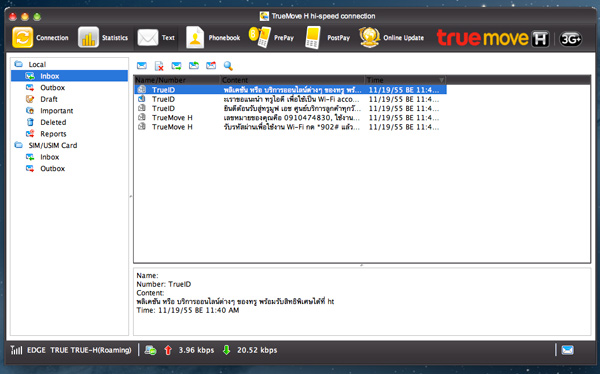600x374 pixels.
Task: Click the signal strength bars icon
Action: (16, 350)
